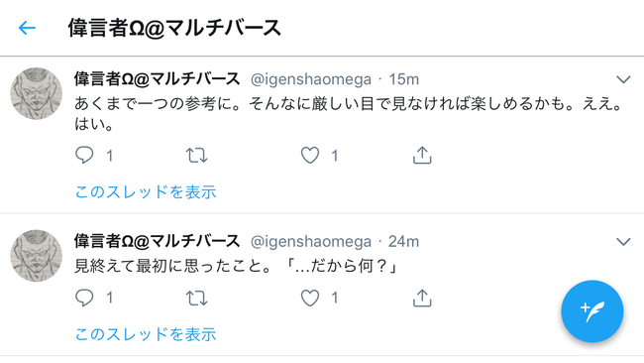
Task: Go back using the blue arrow
Action: pyautogui.click(x=27, y=28)
